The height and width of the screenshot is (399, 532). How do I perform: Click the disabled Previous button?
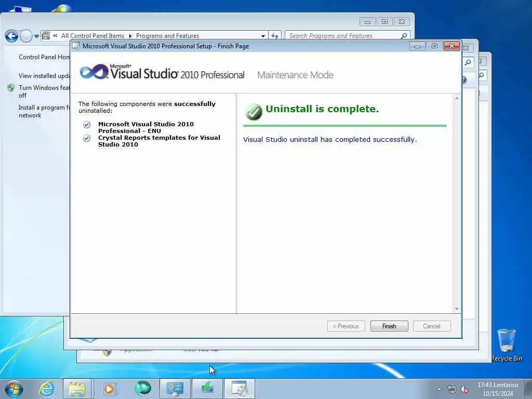pyautogui.click(x=346, y=326)
